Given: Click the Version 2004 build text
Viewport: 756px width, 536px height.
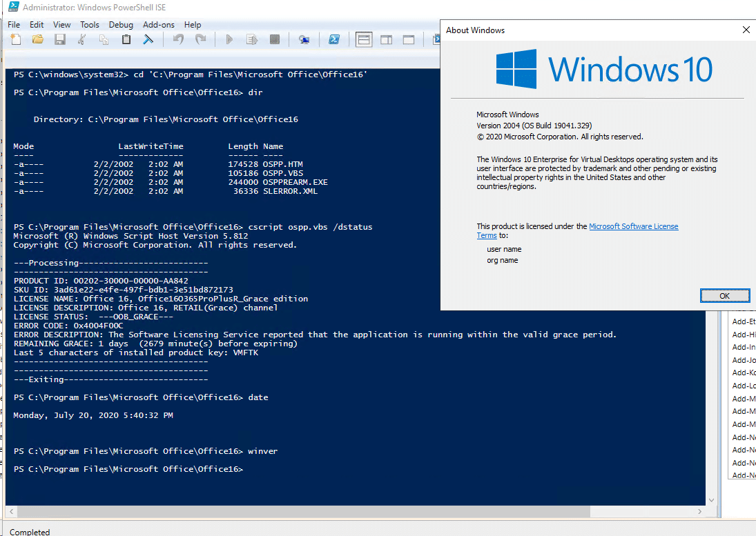Looking at the screenshot, I should [534, 126].
